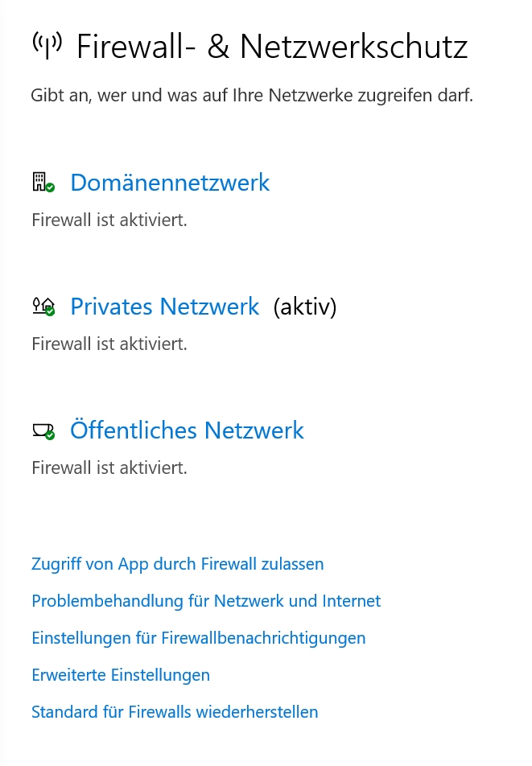This screenshot has height=766, width=532.
Task: Open the Domänennetzwerk settings
Action: coord(170,183)
